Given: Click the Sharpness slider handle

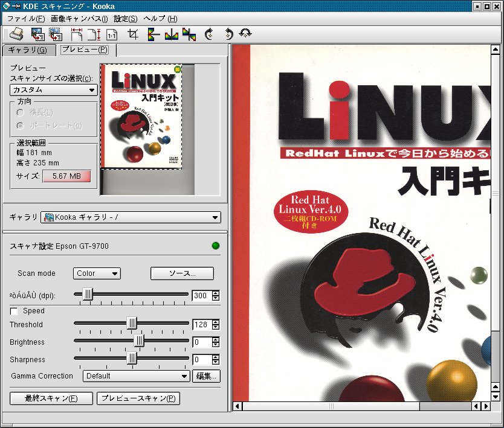Looking at the screenshot, I should (132, 358).
